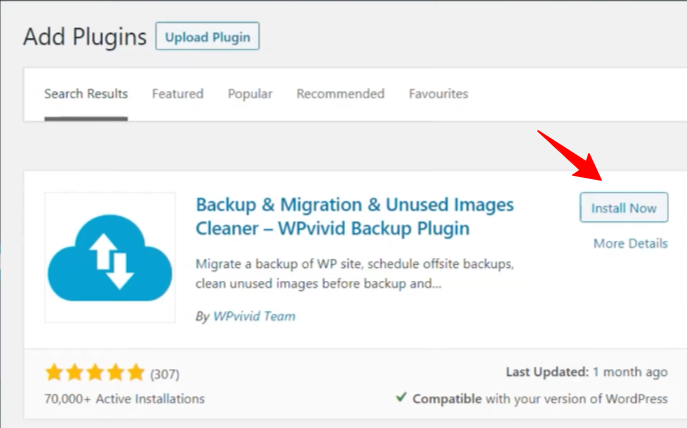Screen dimensions: 687x428
Task: Click the 70,000+ Active Installations text
Action: tap(125, 399)
